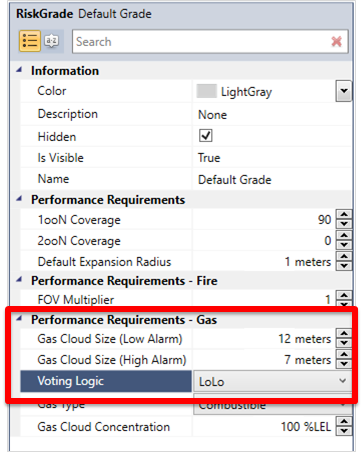Collapse the Information section

point(19,70)
